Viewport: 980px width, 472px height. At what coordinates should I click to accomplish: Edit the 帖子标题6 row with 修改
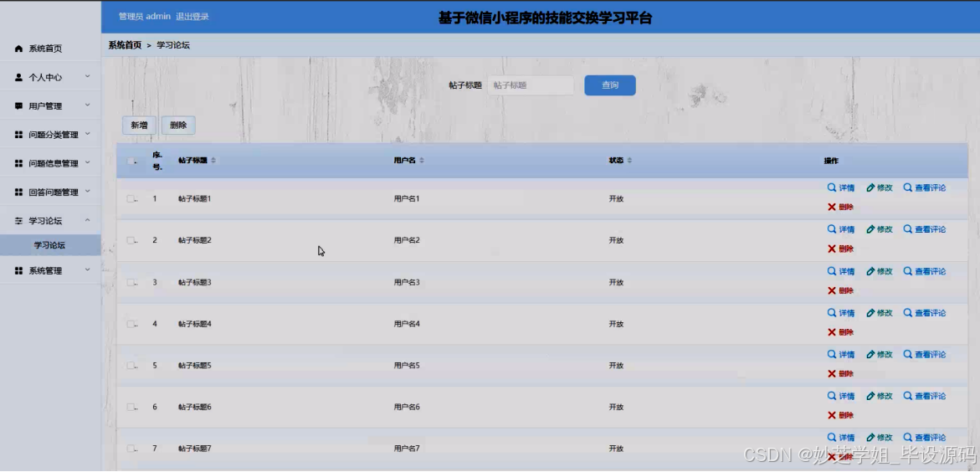pyautogui.click(x=880, y=396)
